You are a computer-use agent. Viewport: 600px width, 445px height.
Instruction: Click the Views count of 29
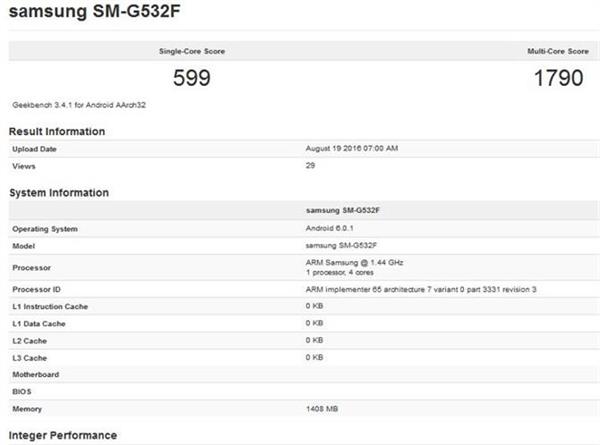310,166
